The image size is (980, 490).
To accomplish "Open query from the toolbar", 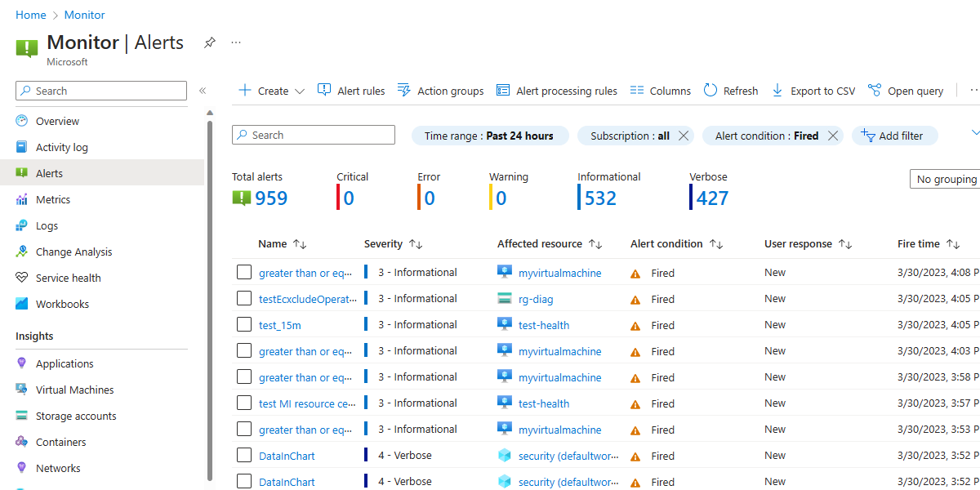I will pos(905,91).
